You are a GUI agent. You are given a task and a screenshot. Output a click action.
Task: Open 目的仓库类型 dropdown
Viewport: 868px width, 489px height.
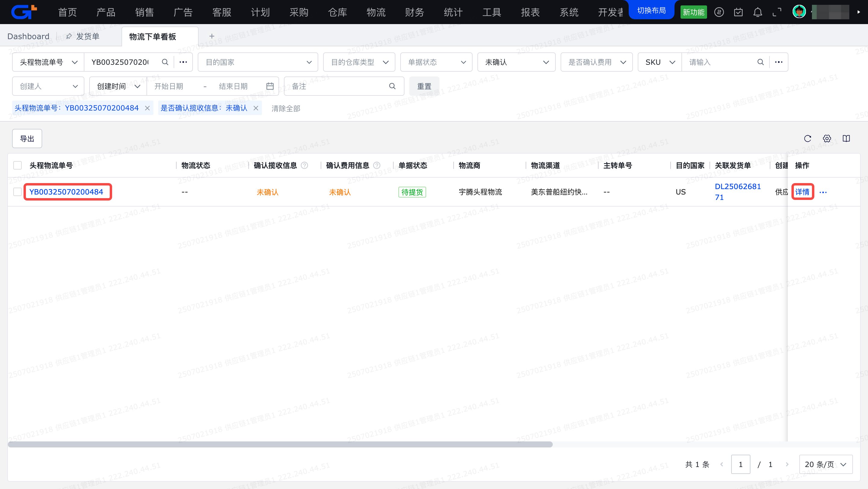click(x=359, y=62)
